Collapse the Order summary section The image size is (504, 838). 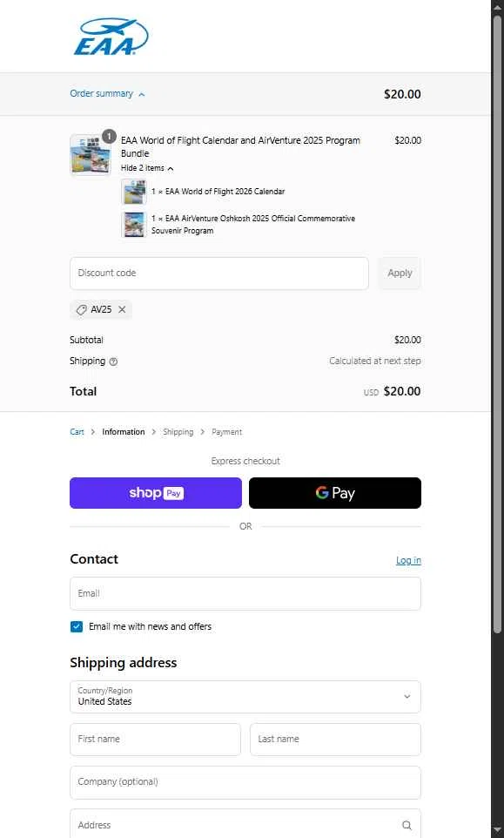click(x=107, y=93)
